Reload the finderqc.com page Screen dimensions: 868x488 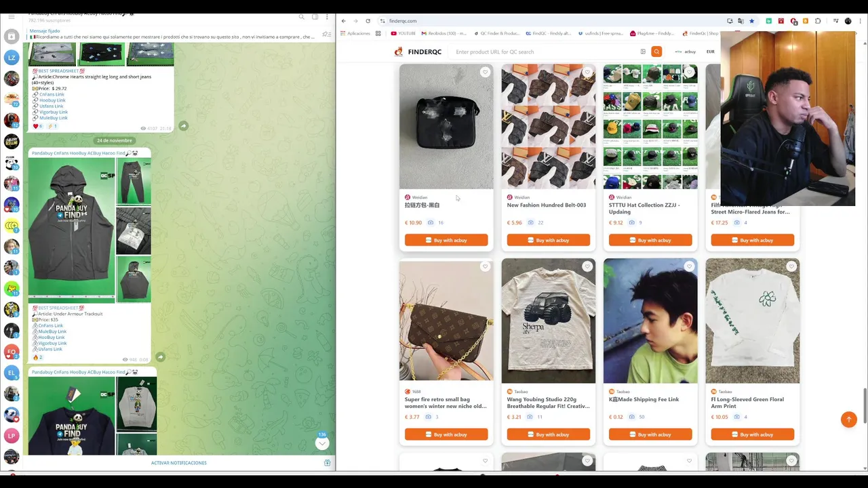[x=368, y=21]
